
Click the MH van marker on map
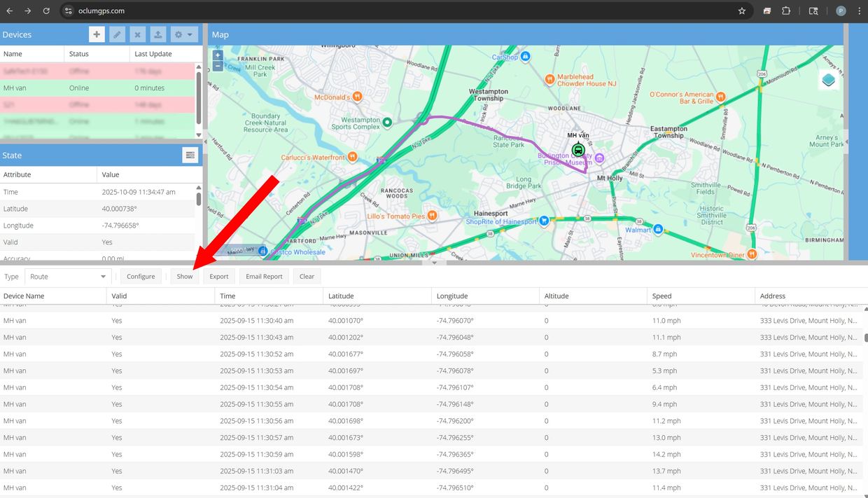pos(577,150)
